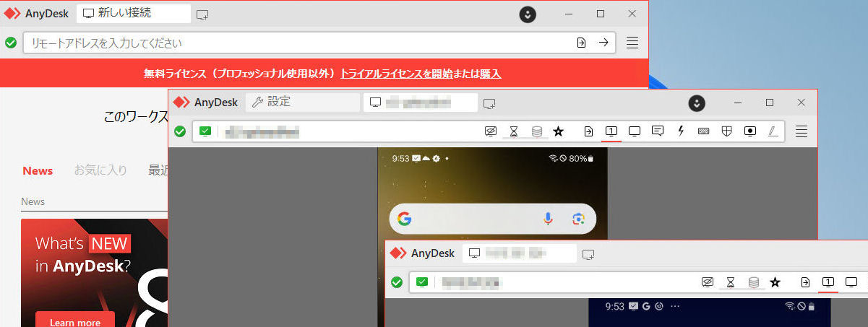Click green monitor connection icon in 設定 session window
This screenshot has height=327, width=868.
click(x=206, y=131)
